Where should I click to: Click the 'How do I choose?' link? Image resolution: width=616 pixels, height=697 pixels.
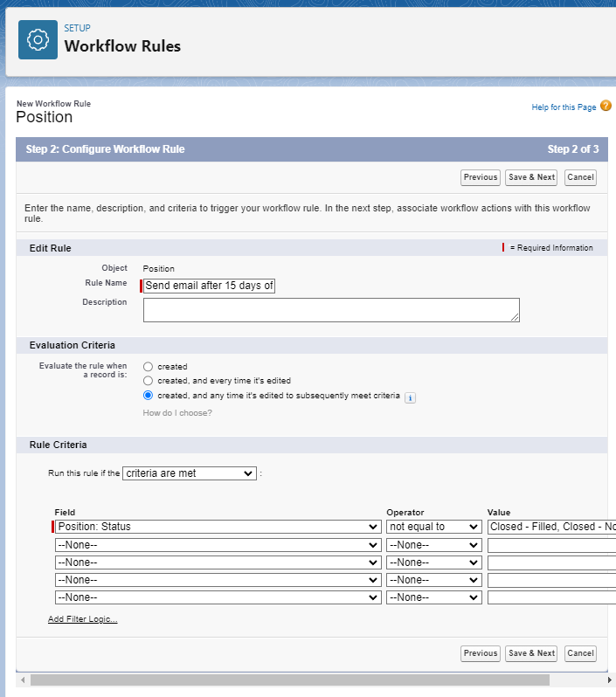pos(177,413)
